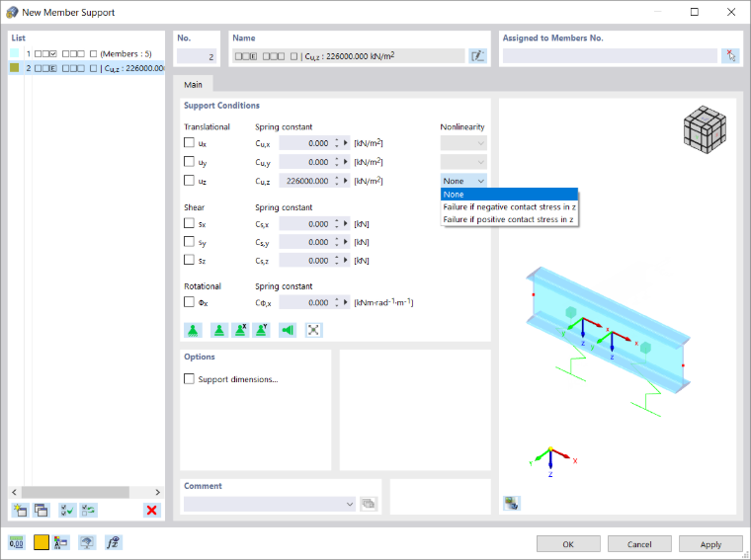The height and width of the screenshot is (560, 751).
Task: Collapse the uz Nonlinearity dropdown showing None
Action: [x=463, y=181]
